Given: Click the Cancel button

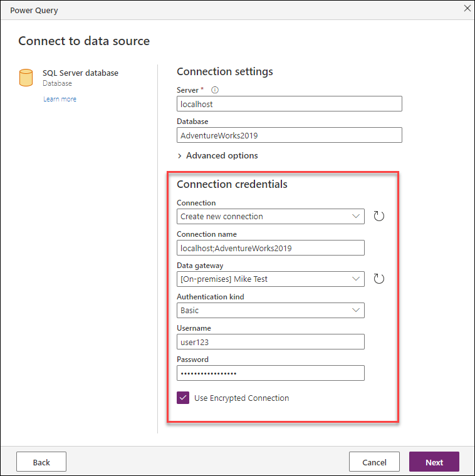Looking at the screenshot, I should pos(374,462).
